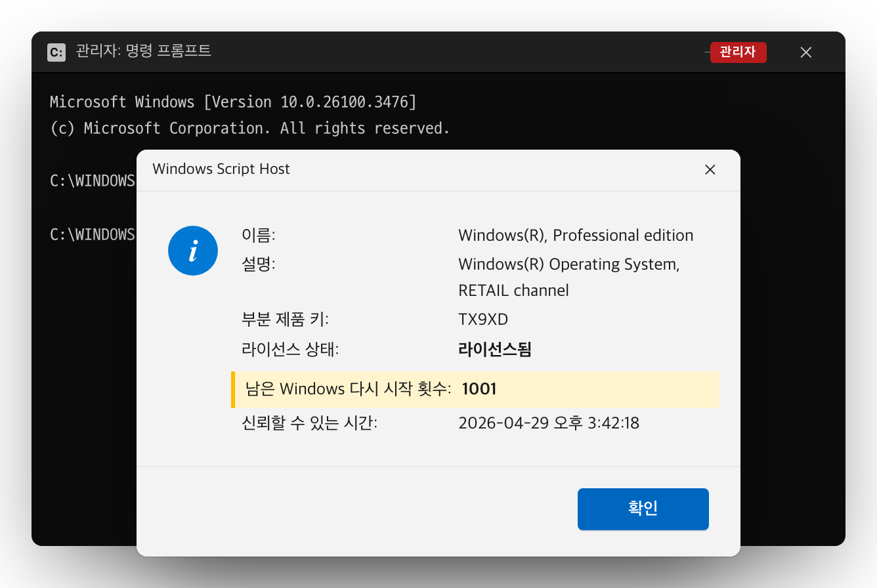Screen dimensions: 877x588
Task: Click the Microsoft Windows version line
Action: click(233, 102)
